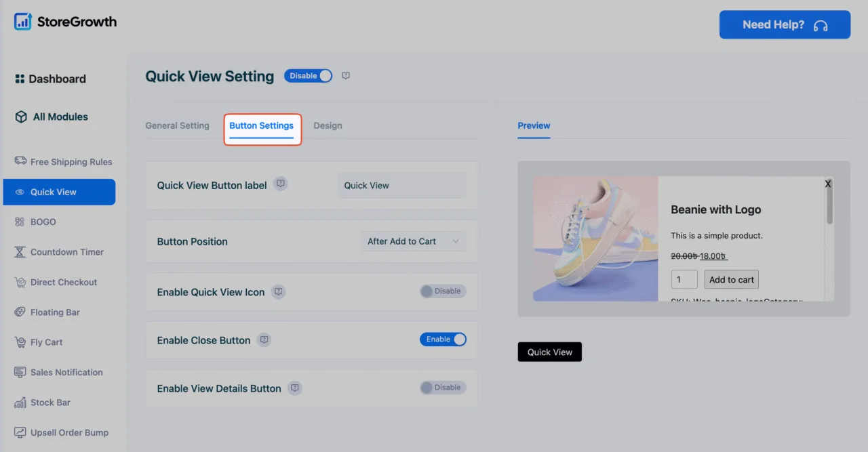Screen dimensions: 868x452
Task: Click the StoreGrowth logo icon
Action: click(x=23, y=22)
